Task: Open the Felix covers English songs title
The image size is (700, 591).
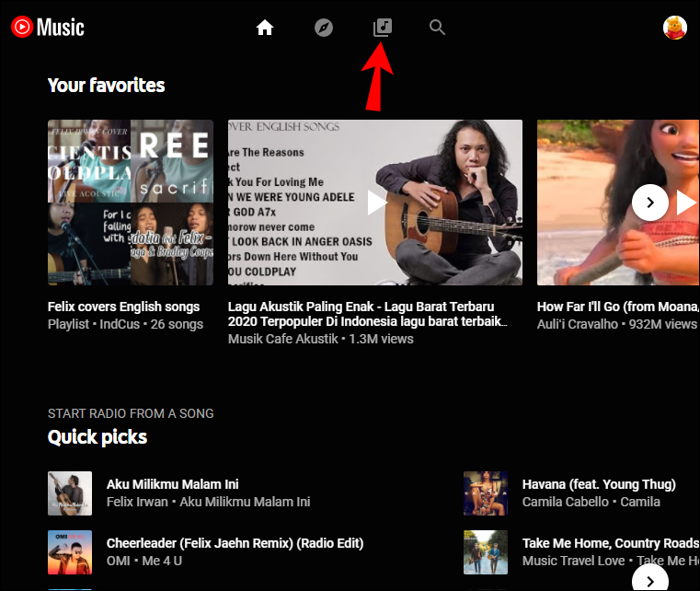Action: tap(123, 307)
